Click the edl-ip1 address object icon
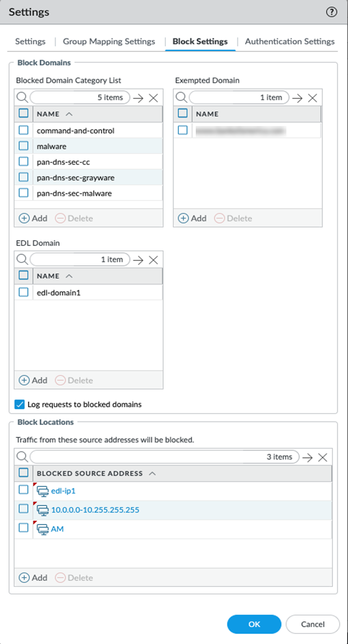This screenshot has height=644, width=348. 43,490
